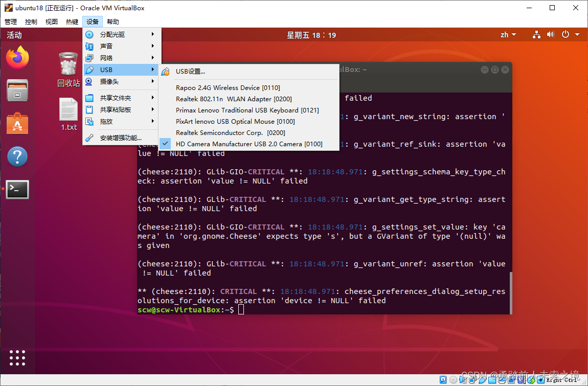Viewport: 588px width, 386px height.
Task: Open the 热键 menu
Action: click(x=72, y=22)
